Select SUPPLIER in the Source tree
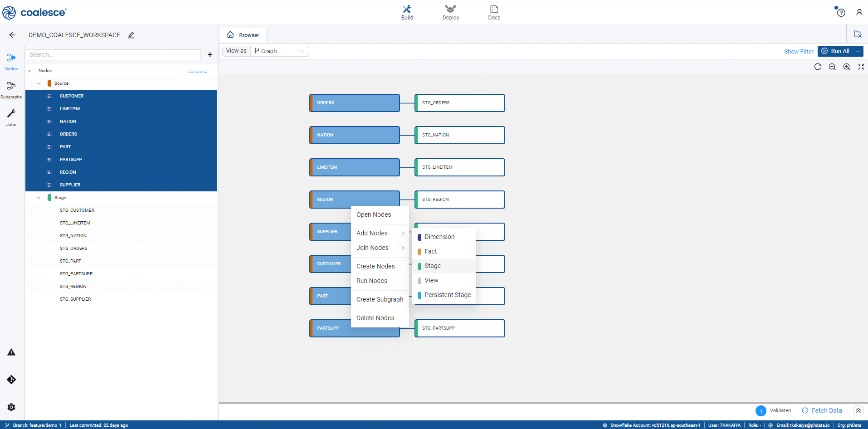Screen dimensions: 868x429 [121, 185]
